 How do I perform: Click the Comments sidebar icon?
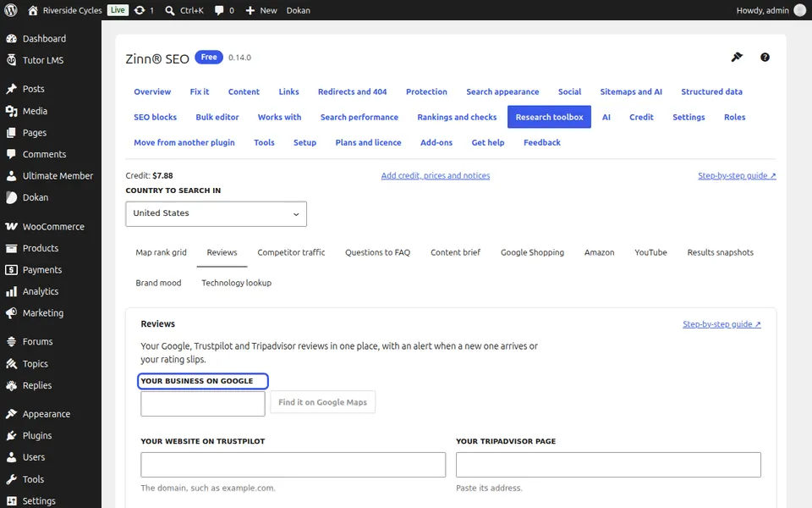(x=11, y=154)
